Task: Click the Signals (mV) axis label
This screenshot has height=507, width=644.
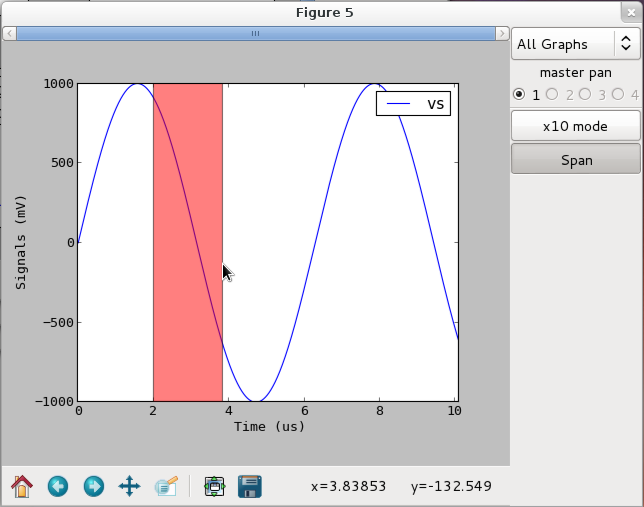Action: pyautogui.click(x=21, y=242)
